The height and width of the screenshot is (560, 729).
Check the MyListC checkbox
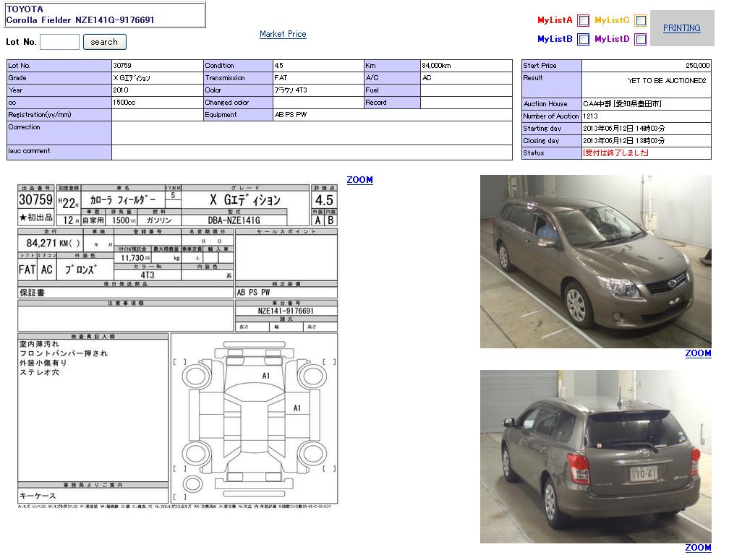640,21
